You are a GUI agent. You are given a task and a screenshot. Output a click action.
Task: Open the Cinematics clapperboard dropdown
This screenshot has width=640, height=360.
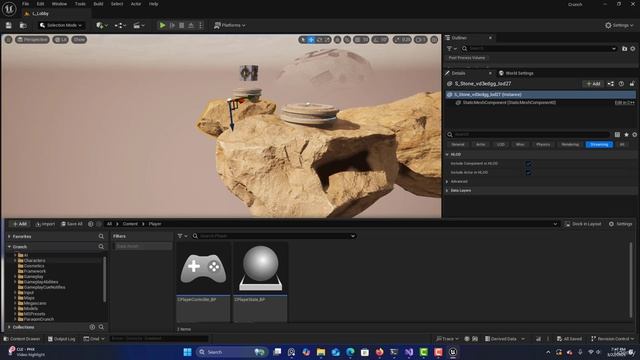(138, 25)
